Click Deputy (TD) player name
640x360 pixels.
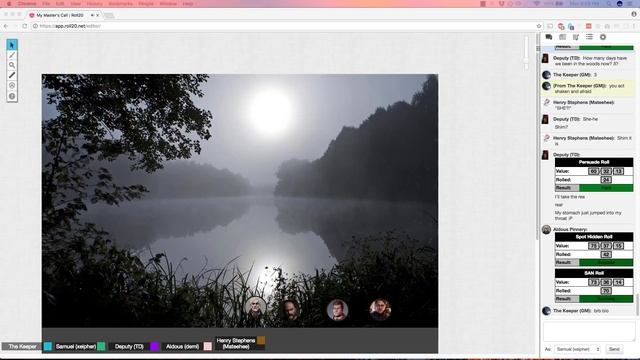pos(129,347)
